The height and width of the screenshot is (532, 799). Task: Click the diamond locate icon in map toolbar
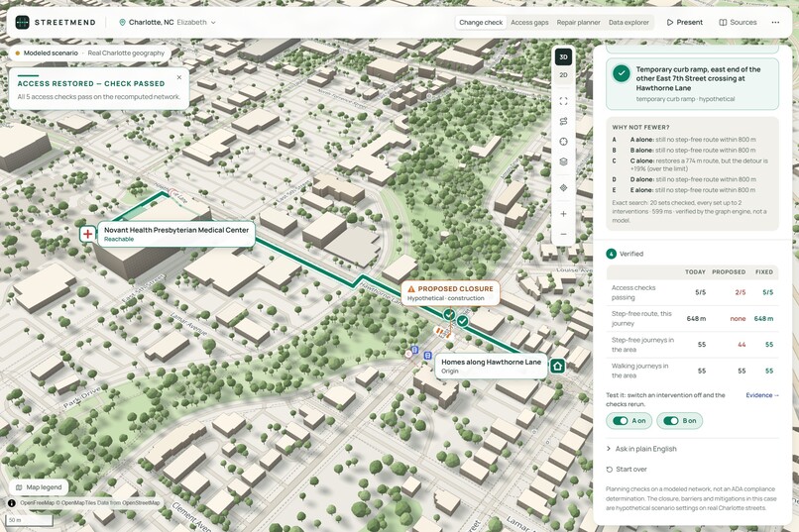(x=563, y=188)
